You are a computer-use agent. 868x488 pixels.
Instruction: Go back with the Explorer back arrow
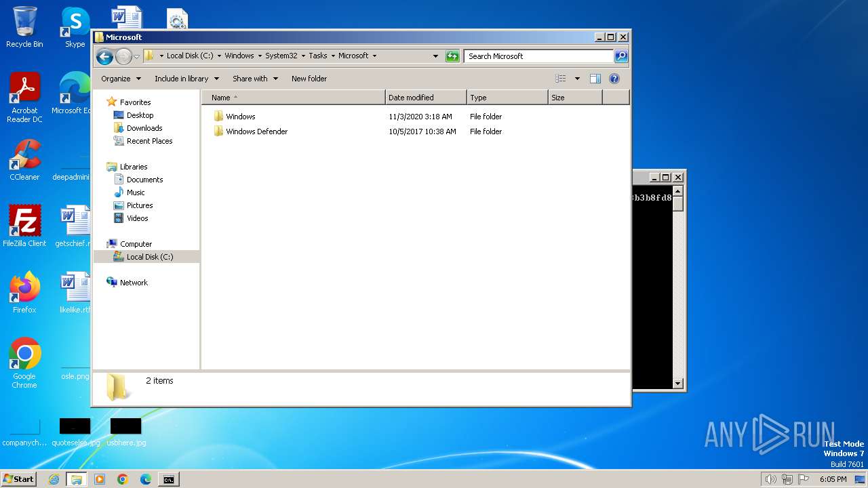tap(104, 56)
